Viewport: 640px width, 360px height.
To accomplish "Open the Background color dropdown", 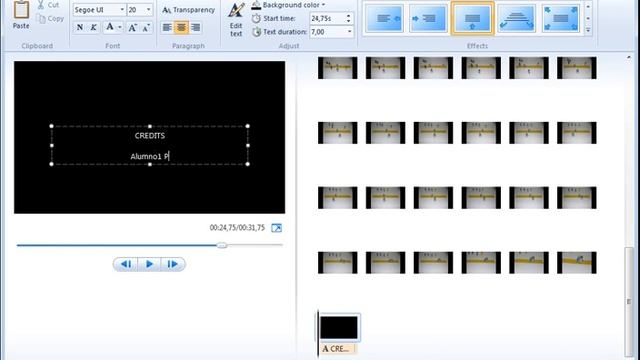I will (x=289, y=5).
